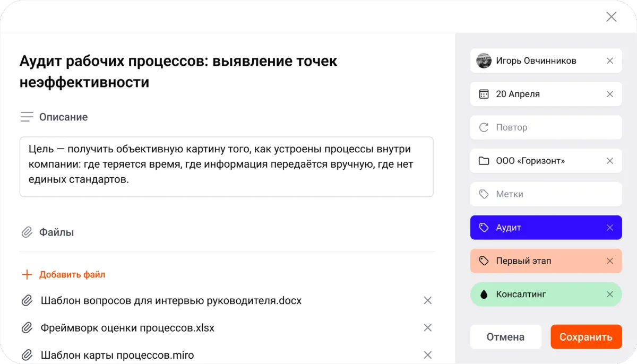Viewport: 637px width, 364px height.
Task: Click the tag icon on the Аудит label
Action: tap(484, 227)
